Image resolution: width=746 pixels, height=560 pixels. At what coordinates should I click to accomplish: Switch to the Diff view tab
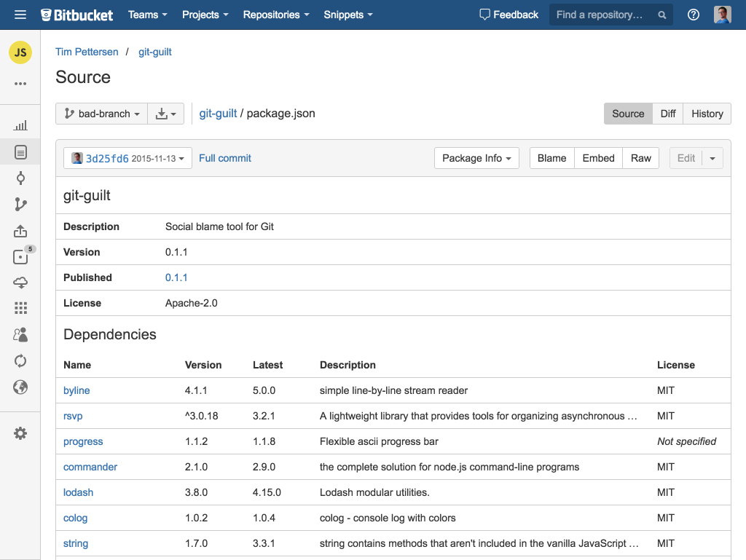click(x=668, y=114)
